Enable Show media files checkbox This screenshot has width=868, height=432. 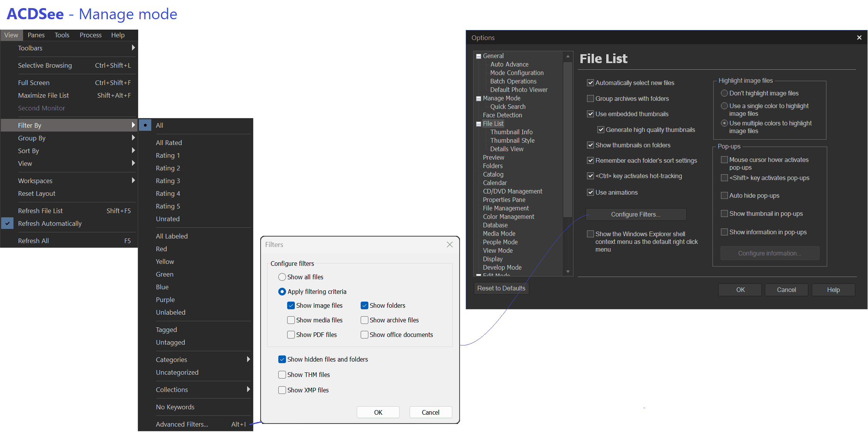(291, 320)
